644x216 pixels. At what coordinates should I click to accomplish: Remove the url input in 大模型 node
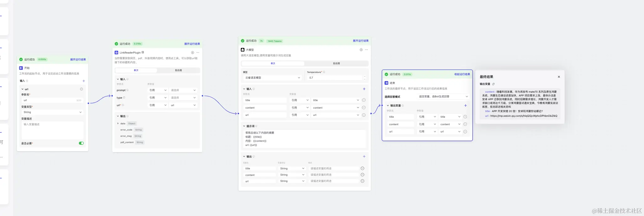(364, 115)
